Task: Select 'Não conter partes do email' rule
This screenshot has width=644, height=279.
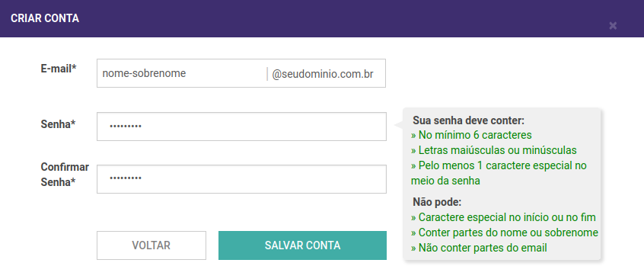Action: tap(479, 248)
